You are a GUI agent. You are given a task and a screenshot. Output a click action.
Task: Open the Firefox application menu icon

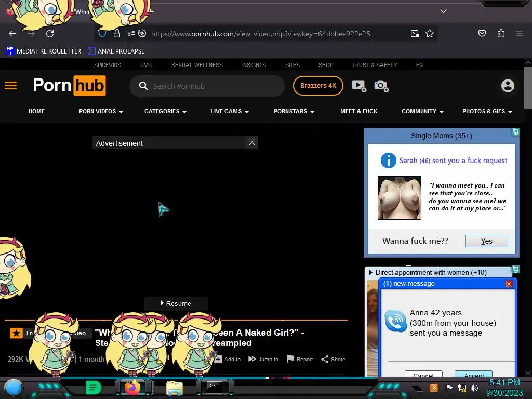point(520,33)
